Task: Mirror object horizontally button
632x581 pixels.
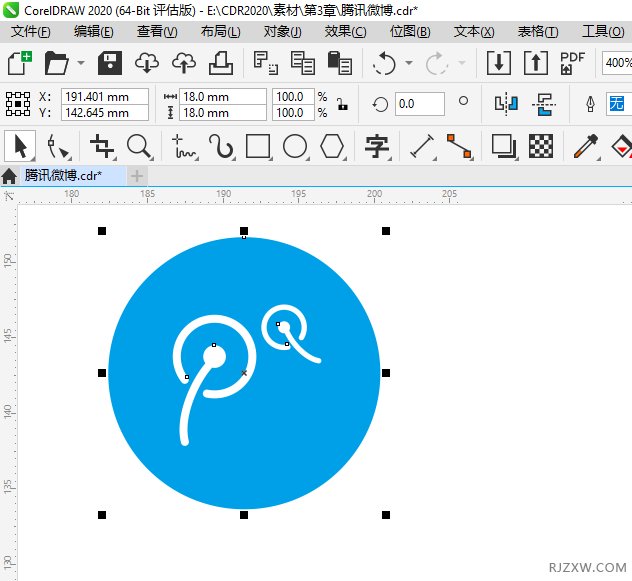Action: click(x=507, y=104)
